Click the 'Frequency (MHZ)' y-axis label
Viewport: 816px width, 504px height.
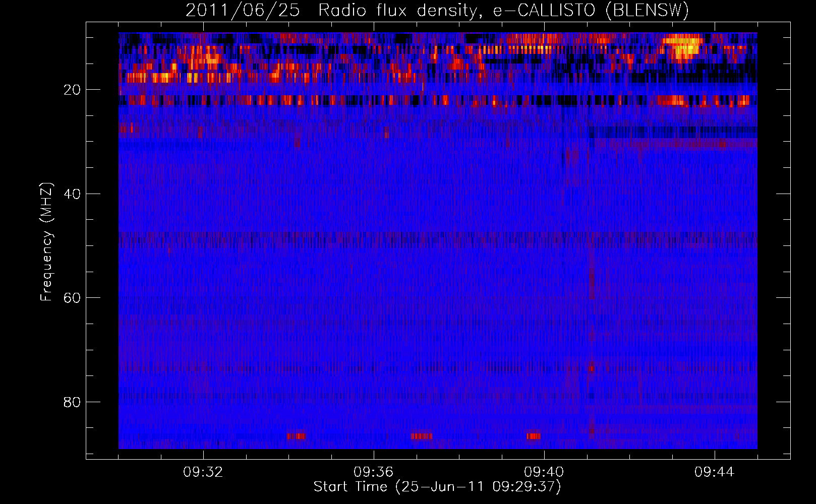(46, 242)
